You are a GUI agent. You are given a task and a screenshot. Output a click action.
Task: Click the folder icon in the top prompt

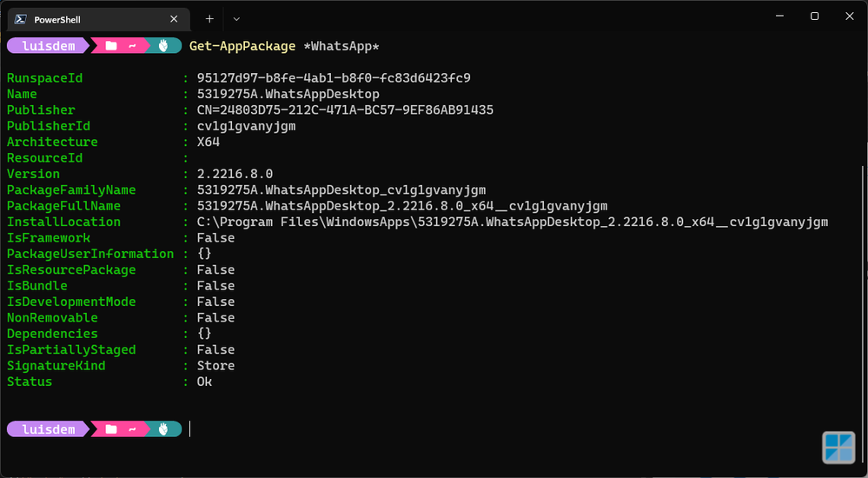coord(110,46)
